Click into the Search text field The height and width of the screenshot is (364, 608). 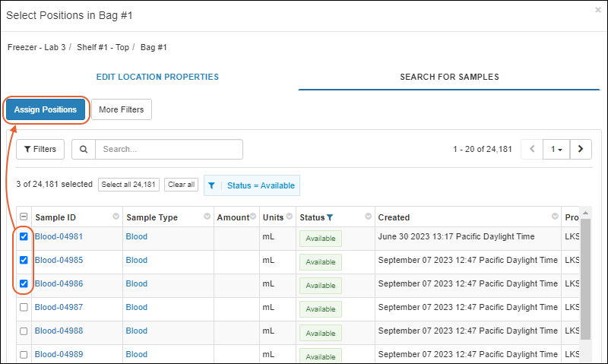(x=168, y=150)
